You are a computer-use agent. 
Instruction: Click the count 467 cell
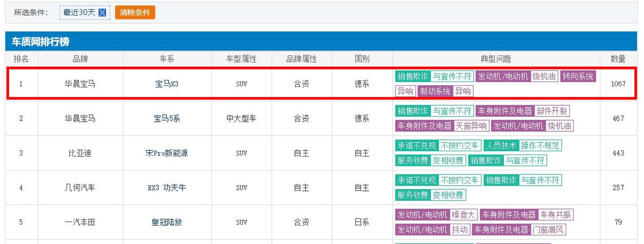point(618,119)
